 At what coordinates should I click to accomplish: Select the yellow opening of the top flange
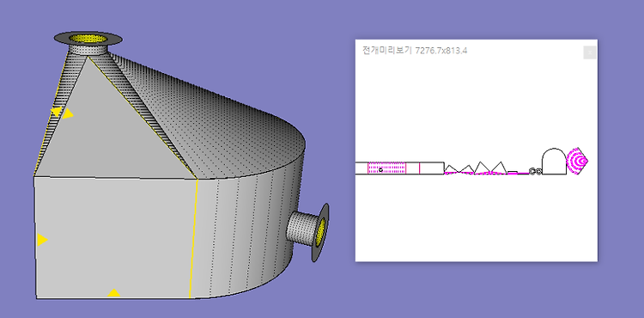click(x=88, y=39)
